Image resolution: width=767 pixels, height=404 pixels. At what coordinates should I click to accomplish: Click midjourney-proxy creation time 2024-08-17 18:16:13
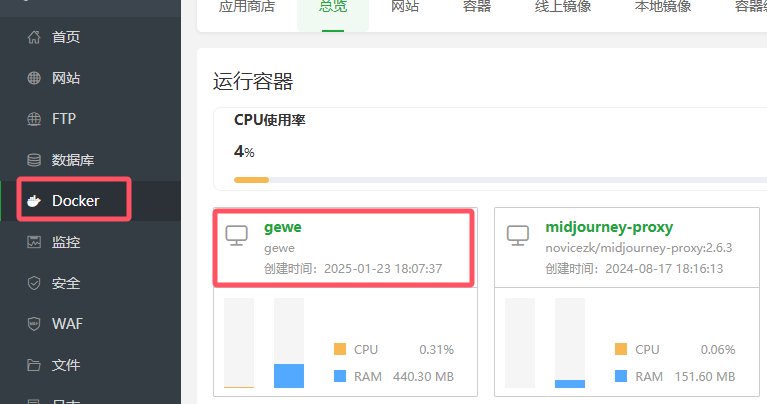pyautogui.click(x=664, y=269)
